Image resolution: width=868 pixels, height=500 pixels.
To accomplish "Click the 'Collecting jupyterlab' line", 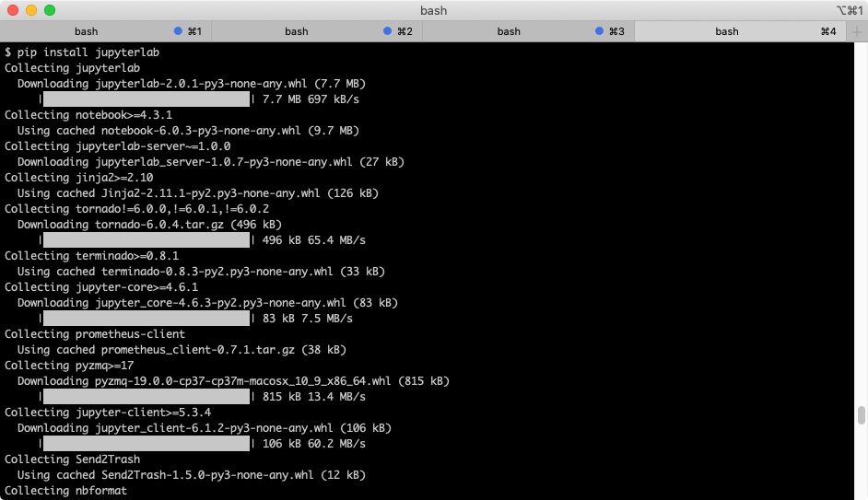I will (x=73, y=68).
